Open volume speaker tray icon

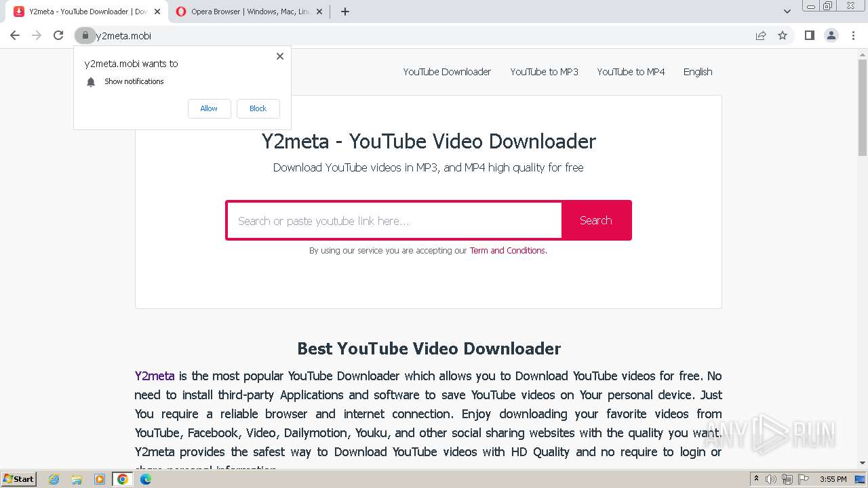coord(771,479)
